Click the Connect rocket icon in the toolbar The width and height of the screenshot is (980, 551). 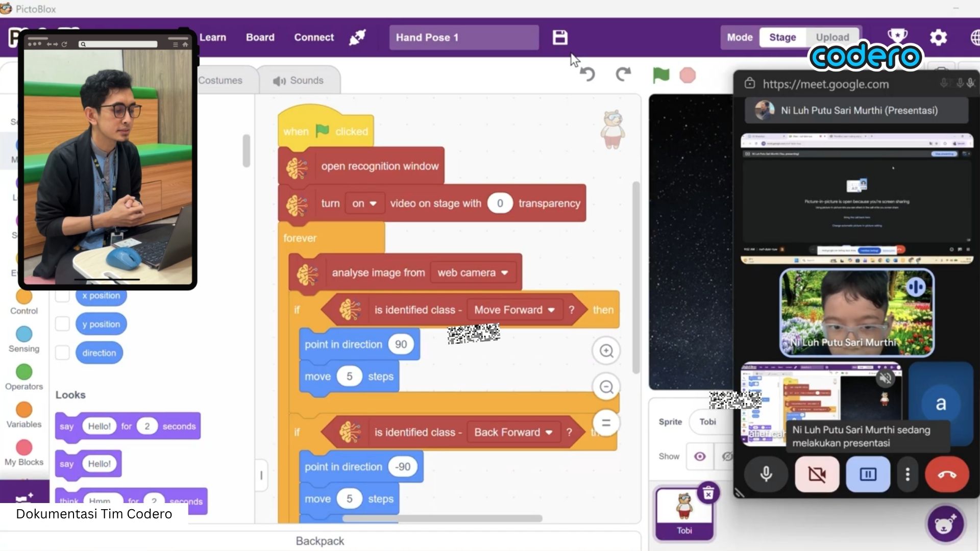click(357, 37)
